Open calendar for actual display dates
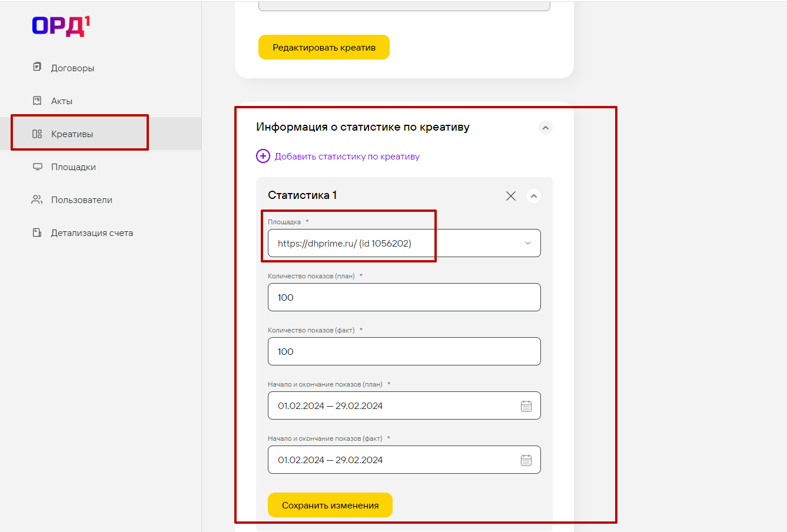 point(526,460)
